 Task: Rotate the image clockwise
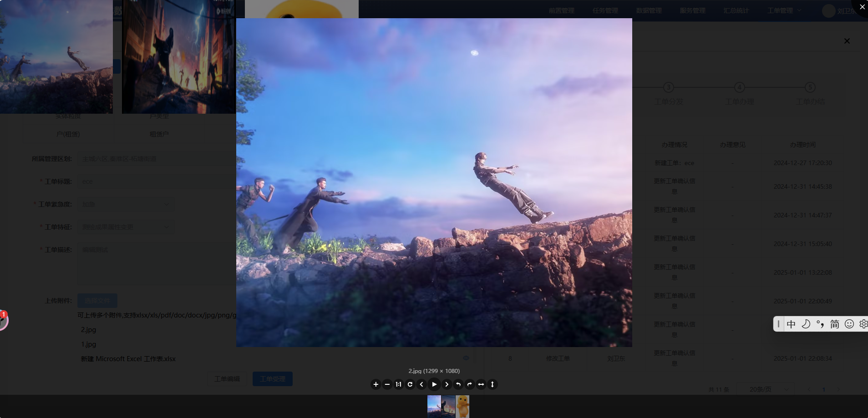[470, 384]
